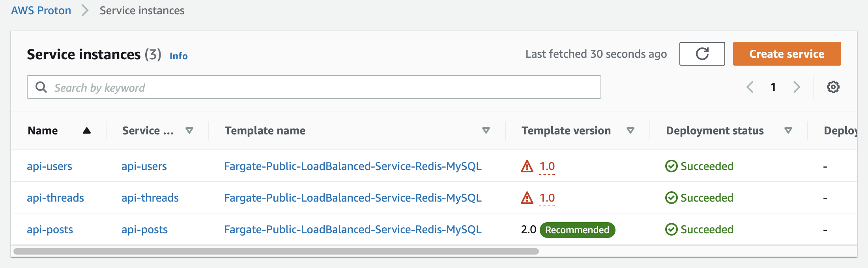Click Succeeded status for api-threads
Screen dimensions: 868x268
(x=707, y=198)
